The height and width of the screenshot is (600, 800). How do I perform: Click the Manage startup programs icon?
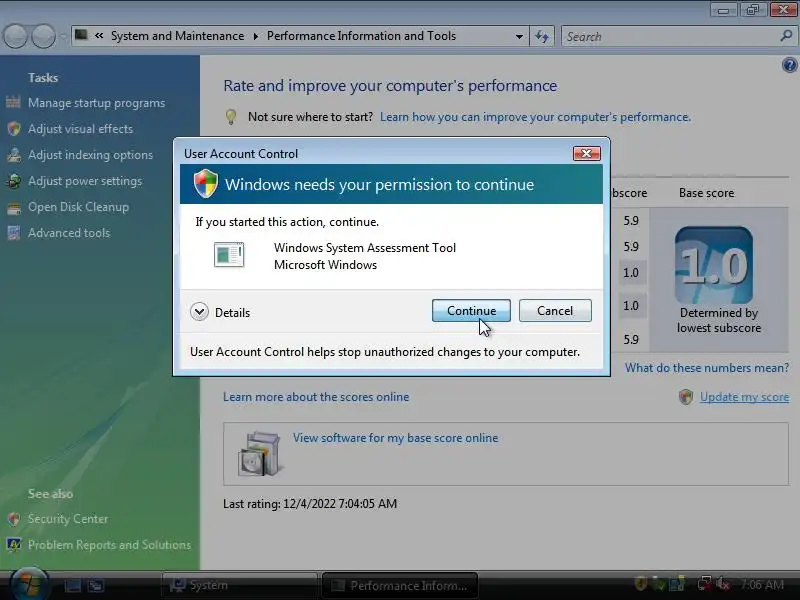(x=13, y=103)
